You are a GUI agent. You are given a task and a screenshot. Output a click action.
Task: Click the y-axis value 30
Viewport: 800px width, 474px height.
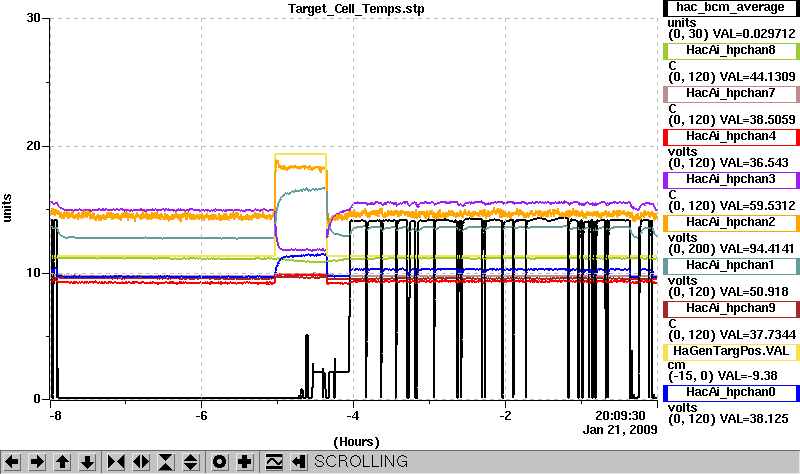coord(34,18)
